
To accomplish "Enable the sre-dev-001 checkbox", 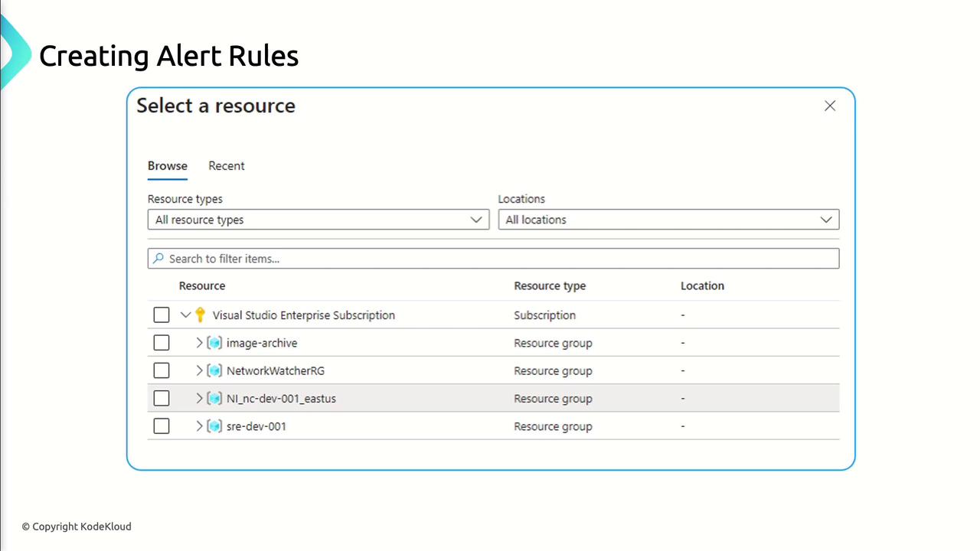I will click(162, 426).
